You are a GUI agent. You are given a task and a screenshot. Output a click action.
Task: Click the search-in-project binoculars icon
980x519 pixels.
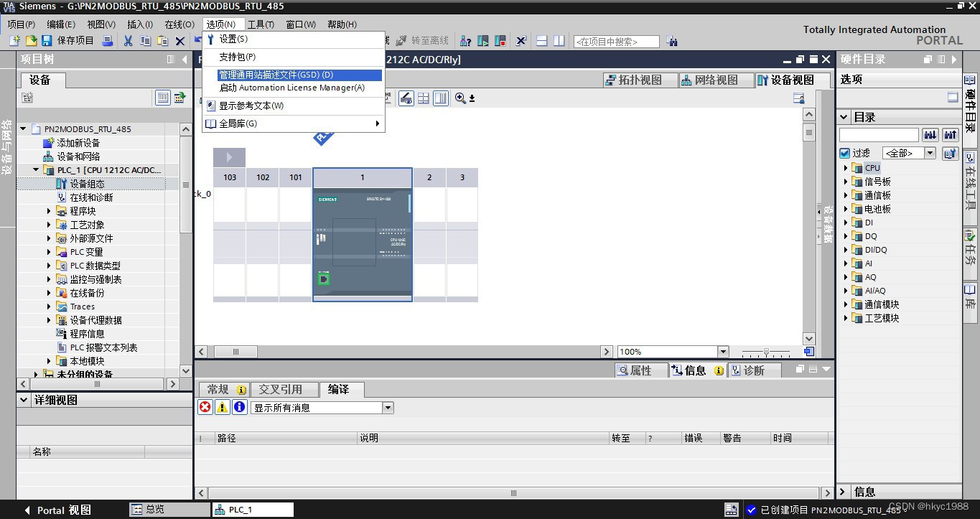pyautogui.click(x=672, y=42)
